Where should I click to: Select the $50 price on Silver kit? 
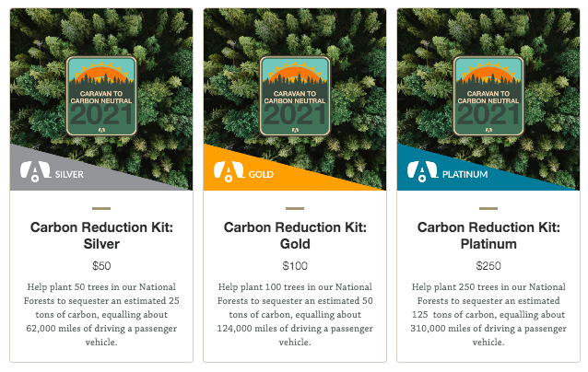coord(101,266)
